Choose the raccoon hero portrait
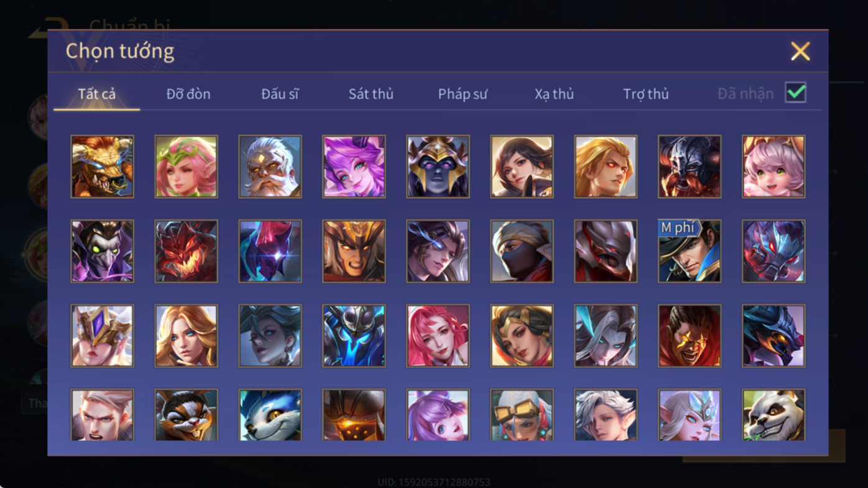Screen dimensions: 868x488 point(186,415)
